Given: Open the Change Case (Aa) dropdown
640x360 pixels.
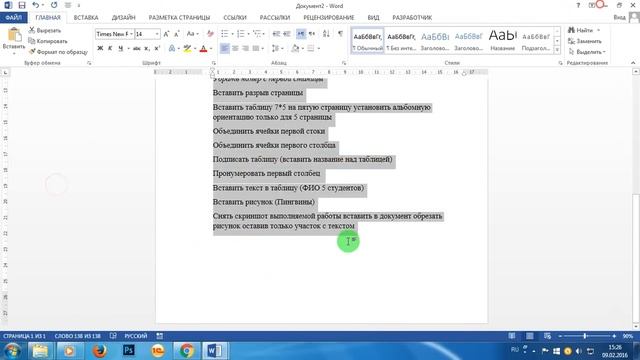Looking at the screenshot, I should tap(192, 34).
